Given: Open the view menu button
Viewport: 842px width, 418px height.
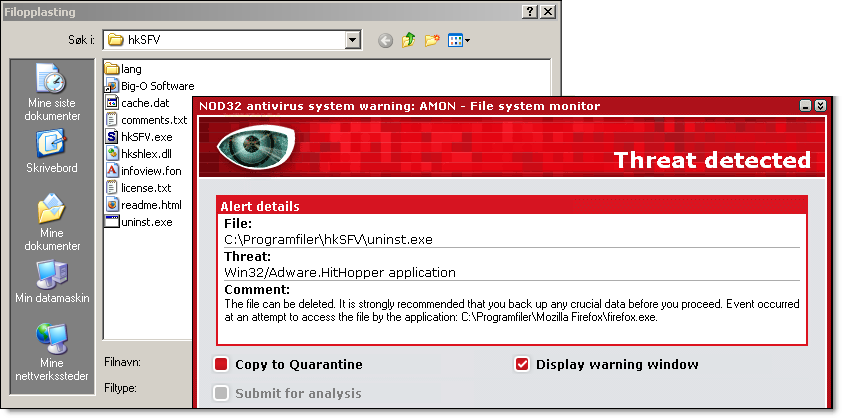Looking at the screenshot, I should point(459,40).
